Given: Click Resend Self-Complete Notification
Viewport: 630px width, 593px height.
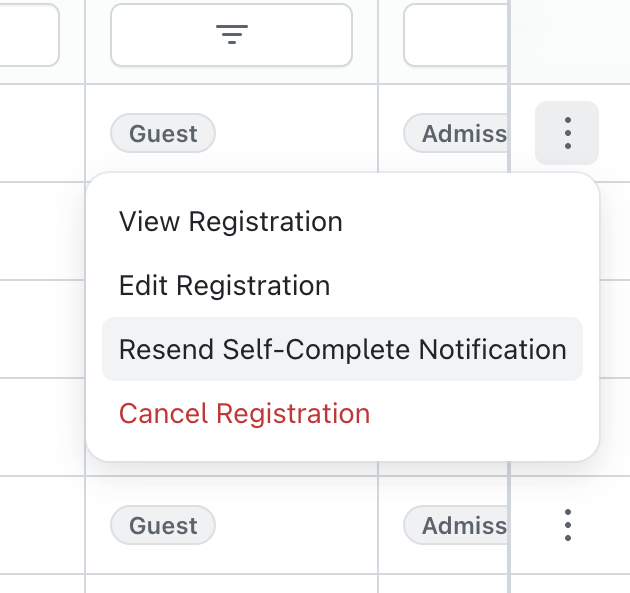Looking at the screenshot, I should 342,349.
